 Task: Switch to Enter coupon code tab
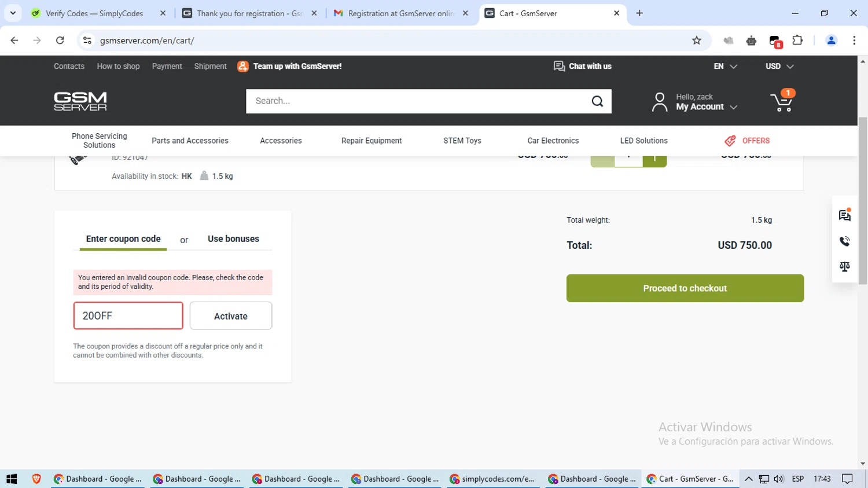[123, 239]
